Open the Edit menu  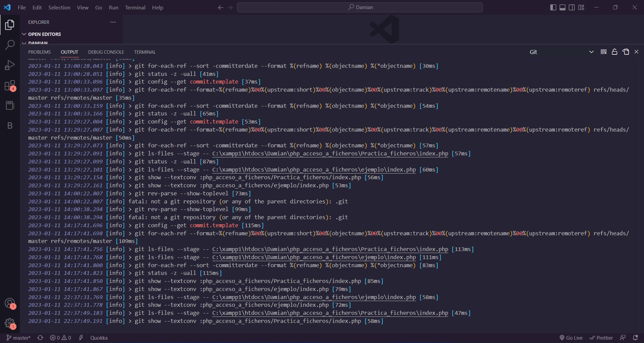coord(37,7)
